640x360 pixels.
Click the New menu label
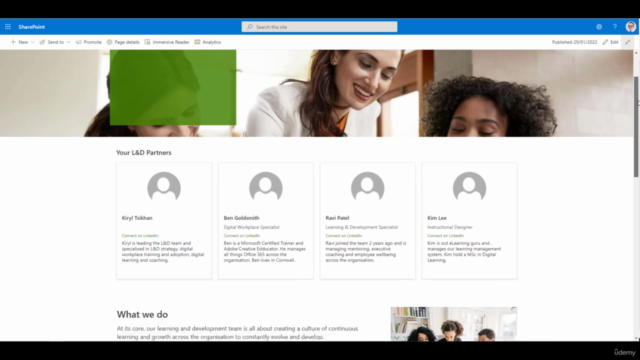point(23,42)
